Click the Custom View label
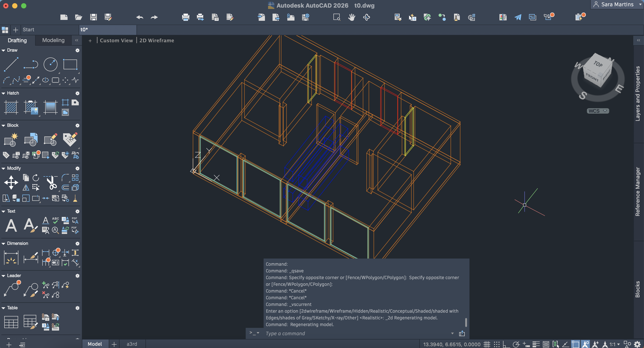This screenshot has height=348, width=644. [x=116, y=40]
